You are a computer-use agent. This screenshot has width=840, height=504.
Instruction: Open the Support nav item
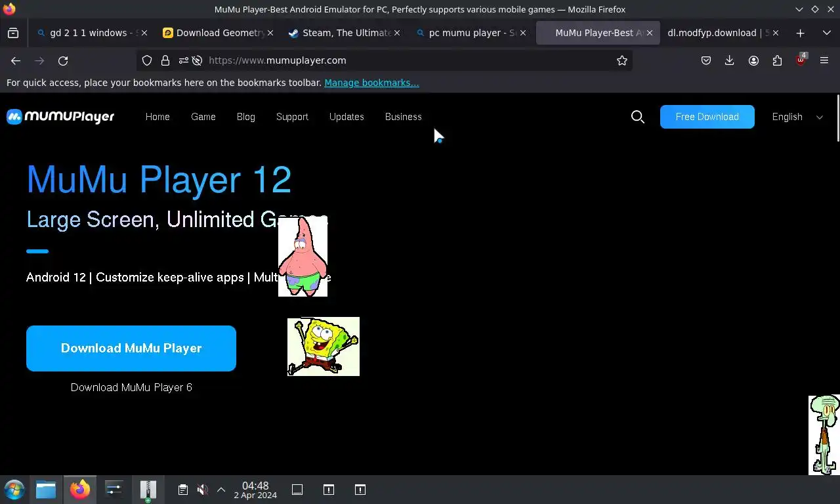[x=292, y=117]
